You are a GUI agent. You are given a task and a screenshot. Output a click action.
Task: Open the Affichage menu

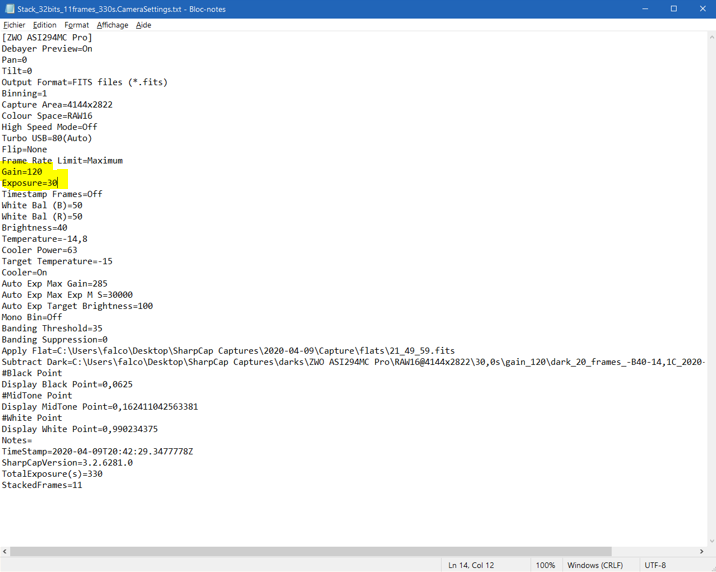pyautogui.click(x=112, y=25)
